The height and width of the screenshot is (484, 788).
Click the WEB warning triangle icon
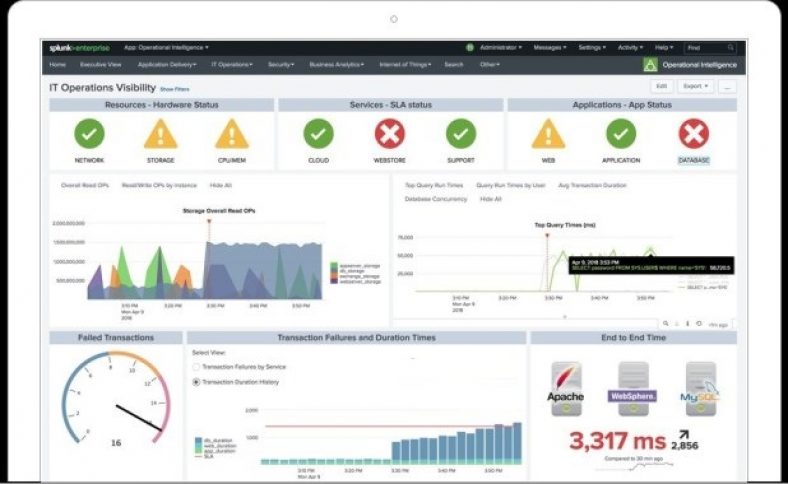548,134
